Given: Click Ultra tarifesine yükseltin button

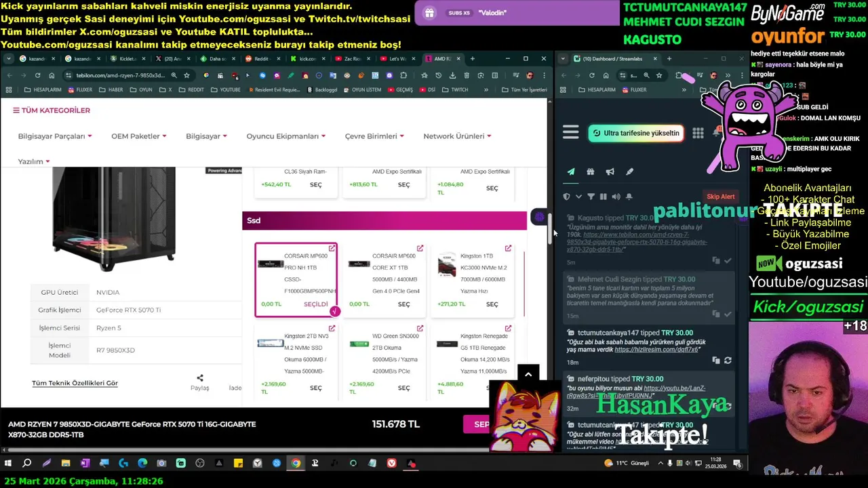Looking at the screenshot, I should point(635,133).
